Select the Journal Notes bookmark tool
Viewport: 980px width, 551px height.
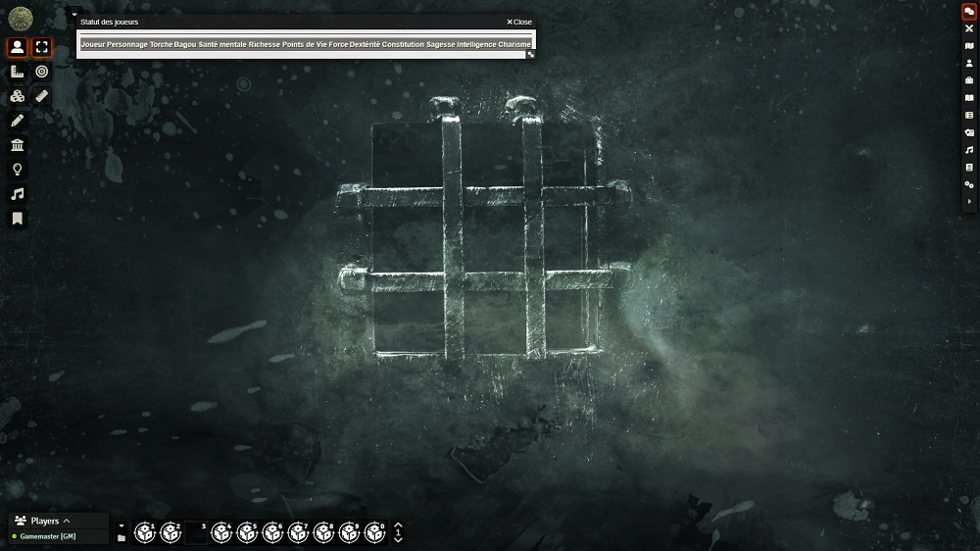pyautogui.click(x=17, y=219)
